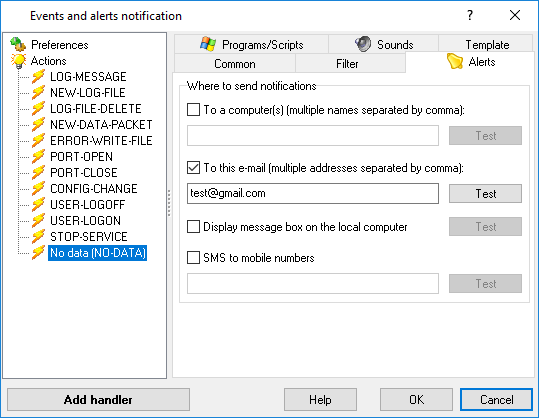
Task: Click the e-mail field containing test@gmail.com
Action: tap(313, 194)
